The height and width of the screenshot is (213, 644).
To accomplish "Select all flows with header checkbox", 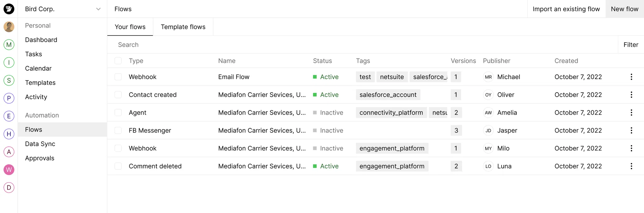I will (118, 61).
